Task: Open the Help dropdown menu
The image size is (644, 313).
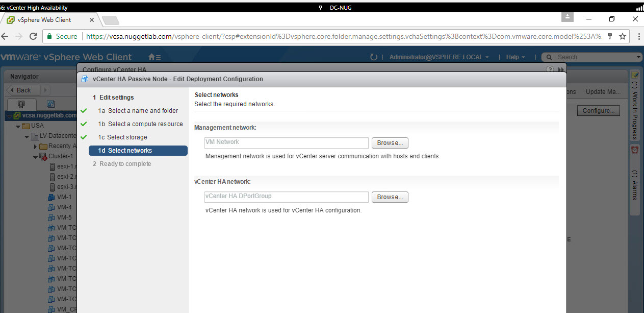Action: click(x=516, y=57)
